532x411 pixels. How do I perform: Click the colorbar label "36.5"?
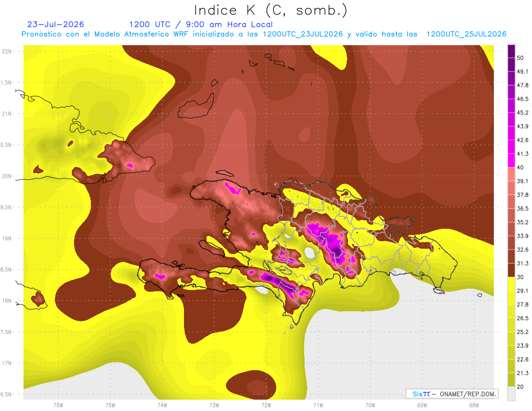point(523,208)
